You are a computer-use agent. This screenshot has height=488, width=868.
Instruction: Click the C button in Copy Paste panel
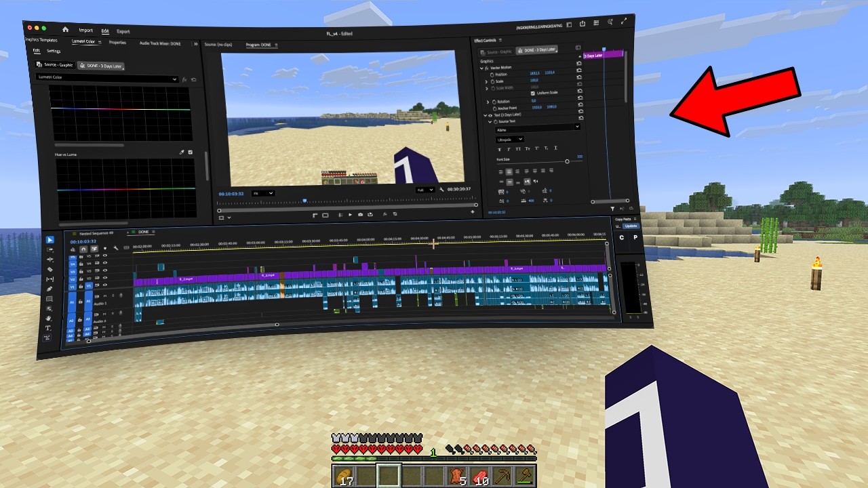pos(622,237)
